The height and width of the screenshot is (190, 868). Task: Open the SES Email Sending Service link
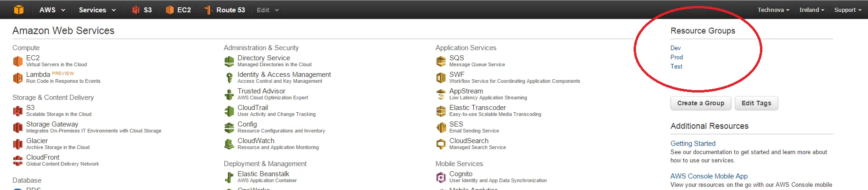(456, 124)
